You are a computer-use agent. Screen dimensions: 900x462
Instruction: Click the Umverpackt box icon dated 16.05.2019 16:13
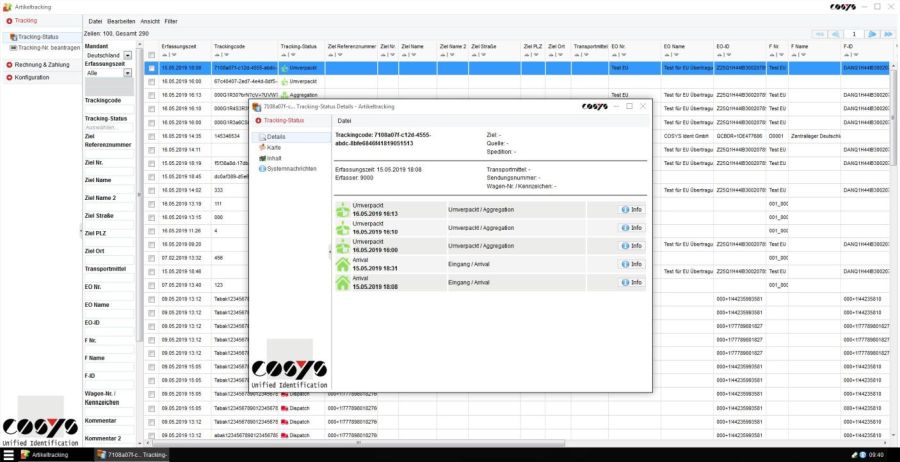[x=343, y=209]
